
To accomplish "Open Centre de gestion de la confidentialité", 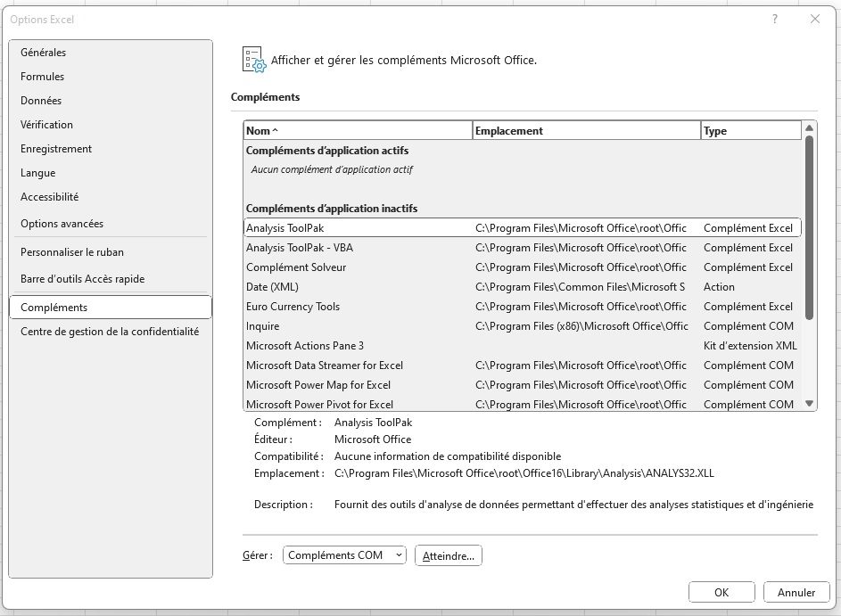I will click(111, 332).
